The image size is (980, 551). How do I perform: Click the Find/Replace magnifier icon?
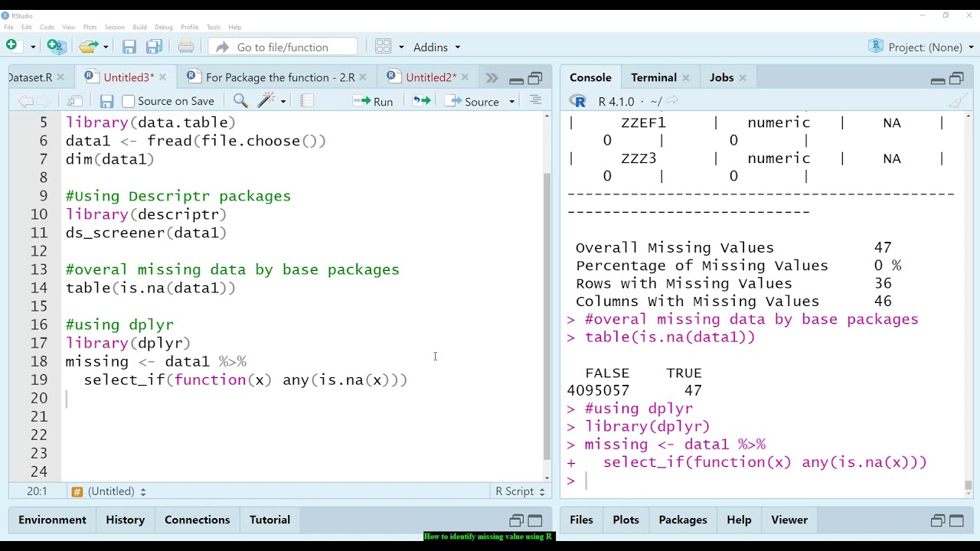click(240, 101)
